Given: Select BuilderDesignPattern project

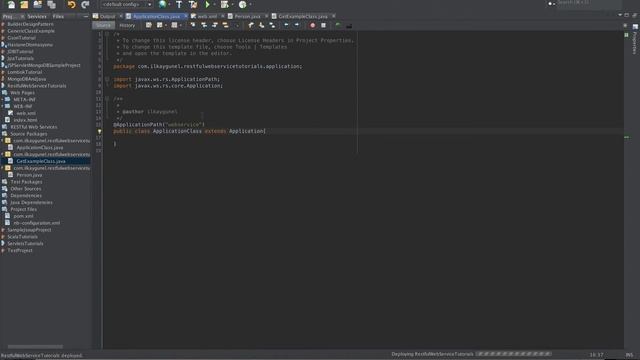Looking at the screenshot, I should 30,24.
